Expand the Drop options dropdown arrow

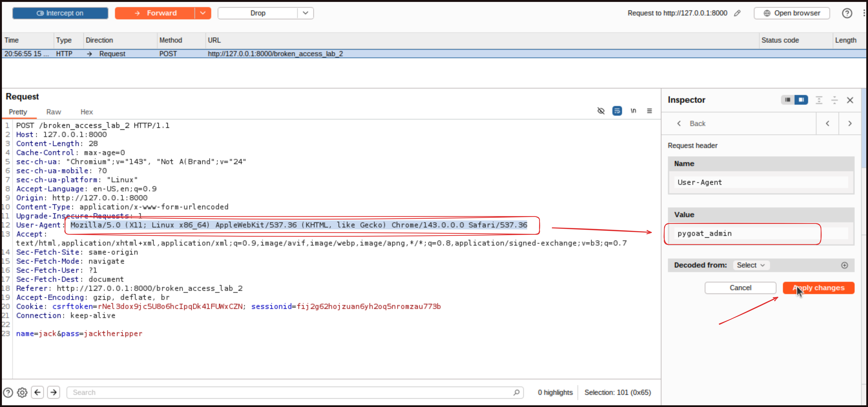coord(306,13)
